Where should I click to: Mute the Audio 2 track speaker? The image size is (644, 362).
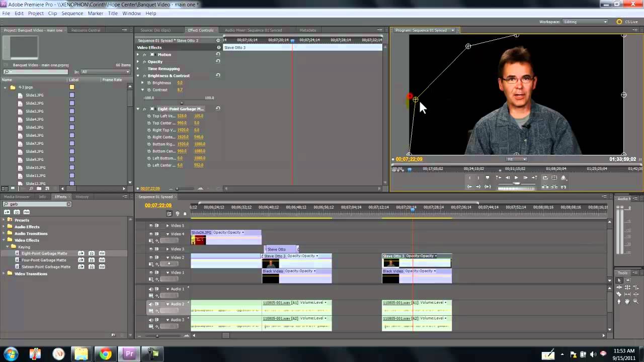click(150, 304)
